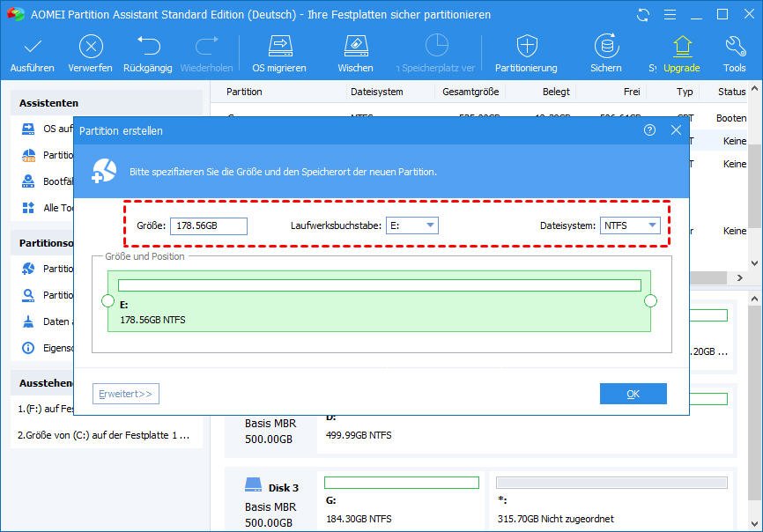Click the help question mark in dialog
763x532 pixels.
click(649, 129)
